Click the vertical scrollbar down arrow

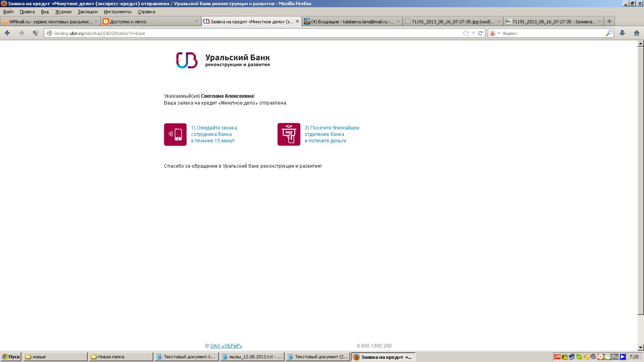click(x=641, y=348)
